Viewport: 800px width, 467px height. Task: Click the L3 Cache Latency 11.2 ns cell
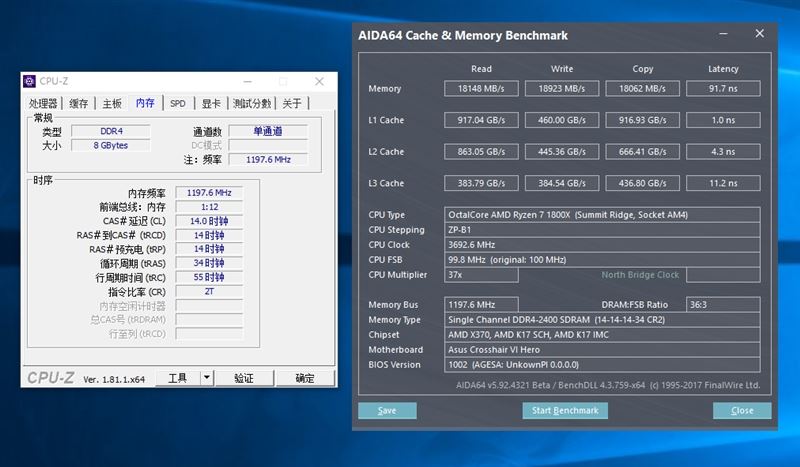coord(723,183)
